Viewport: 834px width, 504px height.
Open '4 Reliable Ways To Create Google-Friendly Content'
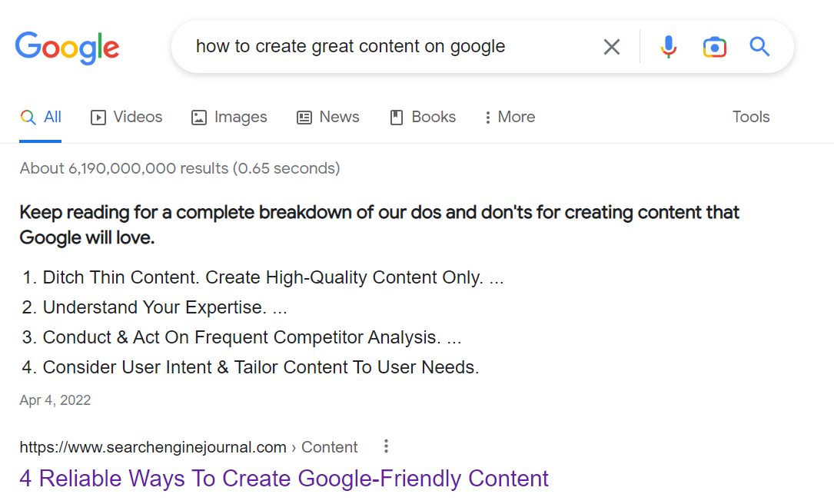[284, 479]
